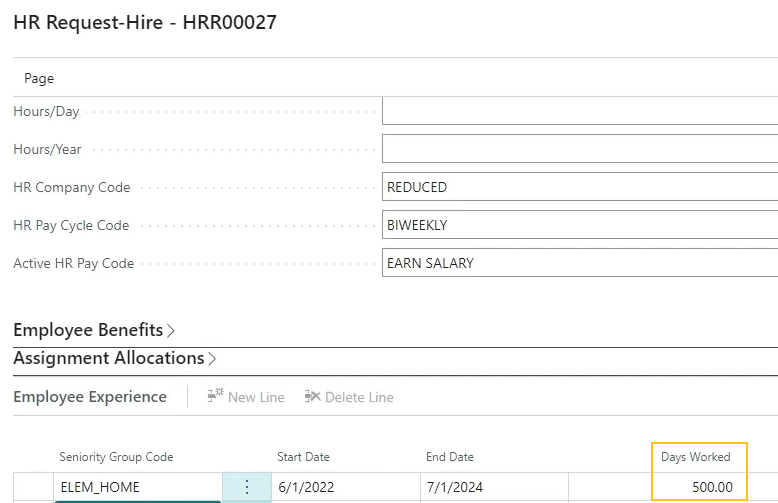The height and width of the screenshot is (503, 778).
Task: Click the HR Pay Cycle Code field showing BIWEEKLY
Action: coord(580,225)
